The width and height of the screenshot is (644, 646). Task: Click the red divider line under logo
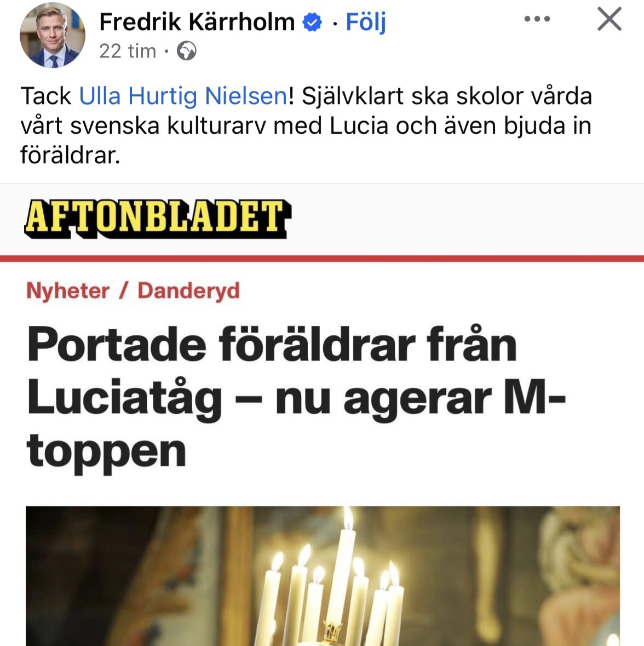pos(322,258)
